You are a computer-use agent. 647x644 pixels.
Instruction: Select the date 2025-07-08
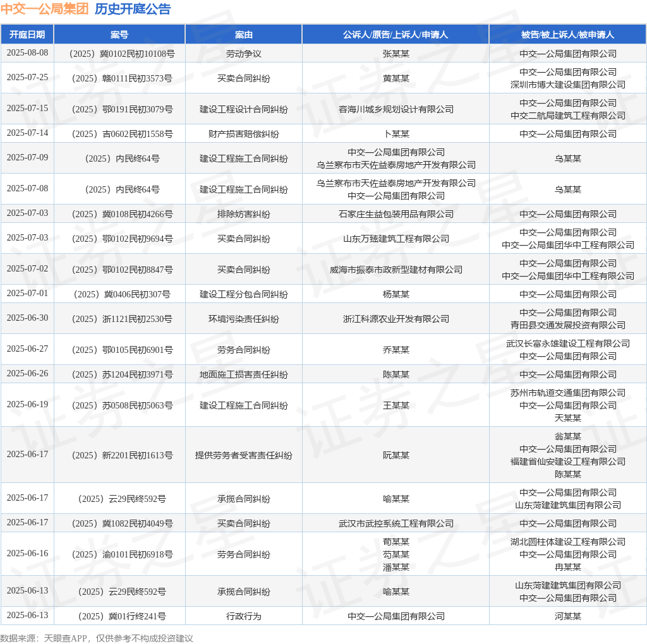(x=27, y=189)
